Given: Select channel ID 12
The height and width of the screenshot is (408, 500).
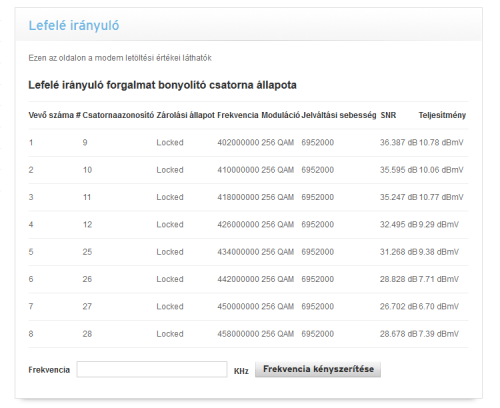Looking at the screenshot, I should pos(87,225).
